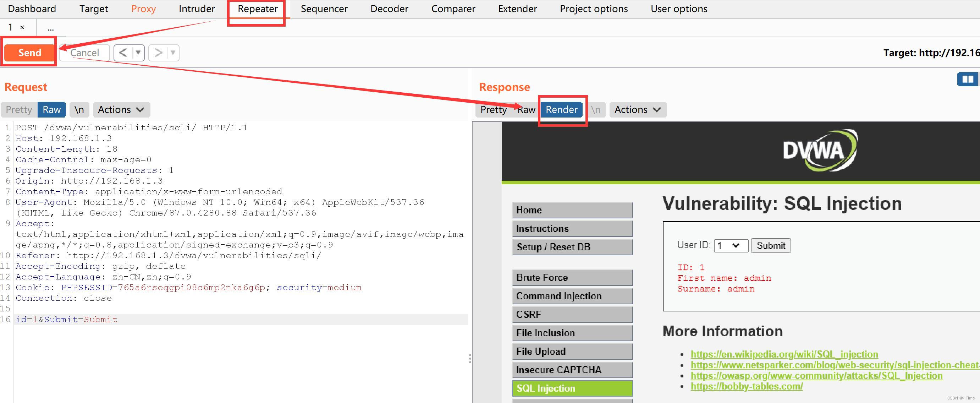Select Raw view in Request panel

click(51, 110)
